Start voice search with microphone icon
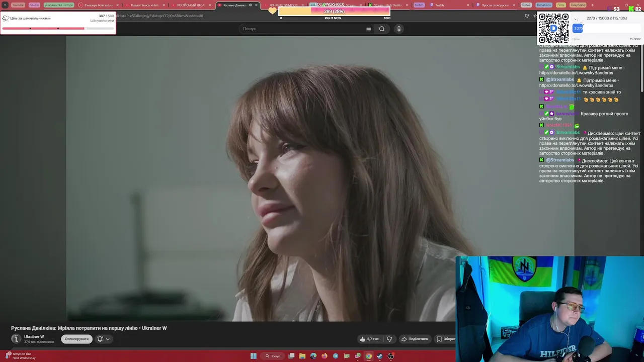The width and height of the screenshot is (644, 362). 399,29
